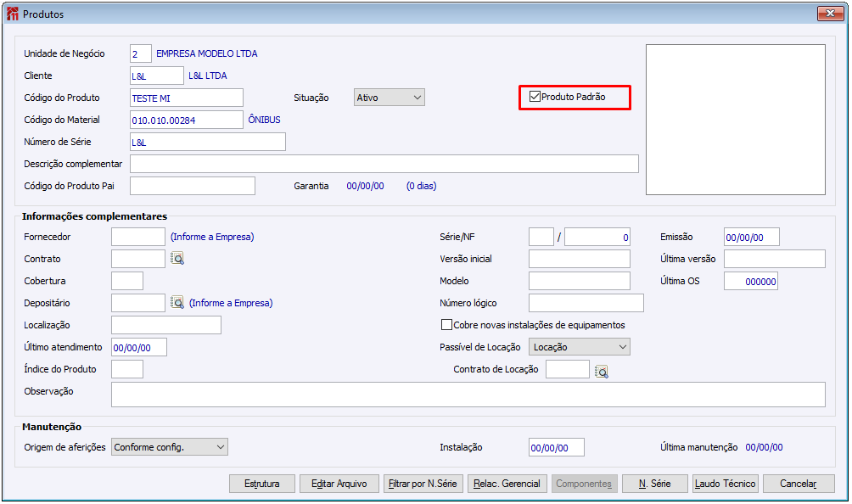The image size is (852, 504).
Task: Click the Depositário input field
Action: coord(138,303)
